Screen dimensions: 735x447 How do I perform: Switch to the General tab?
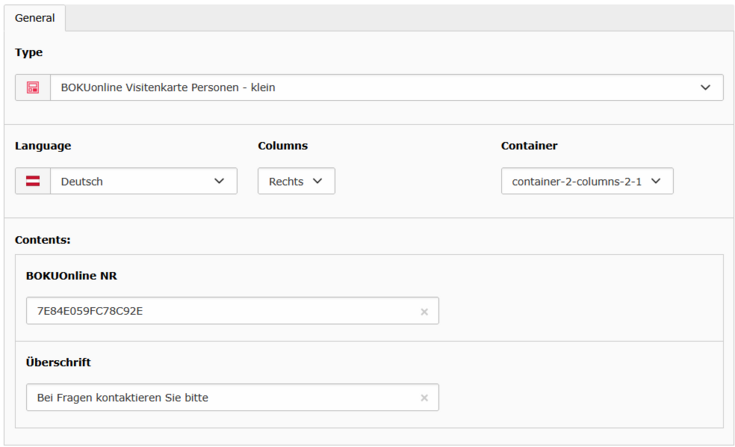point(35,18)
